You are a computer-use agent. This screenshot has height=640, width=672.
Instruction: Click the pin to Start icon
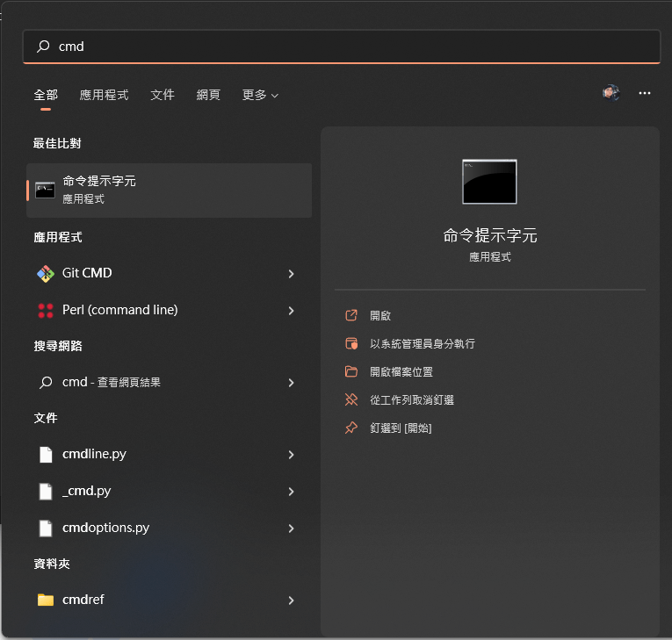pos(351,428)
